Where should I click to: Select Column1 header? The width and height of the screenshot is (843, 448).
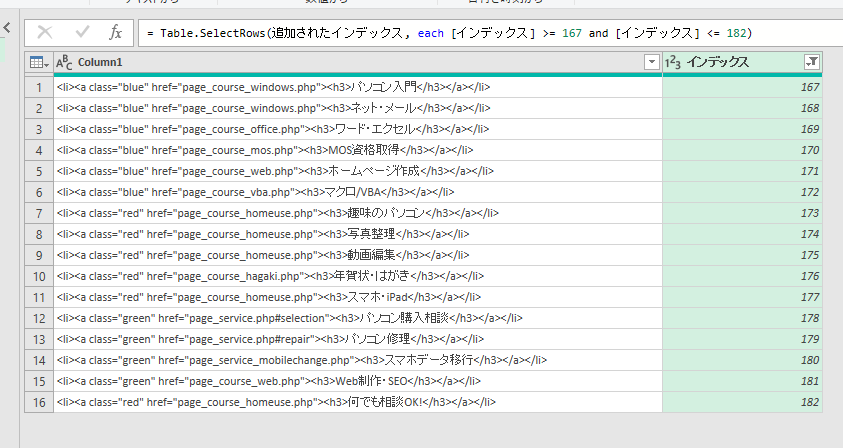tap(358, 62)
